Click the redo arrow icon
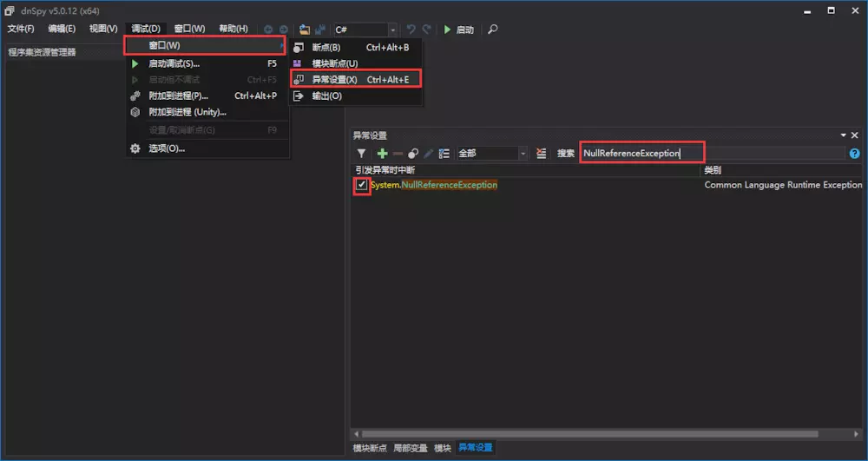Image resolution: width=868 pixels, height=461 pixels. (426, 30)
